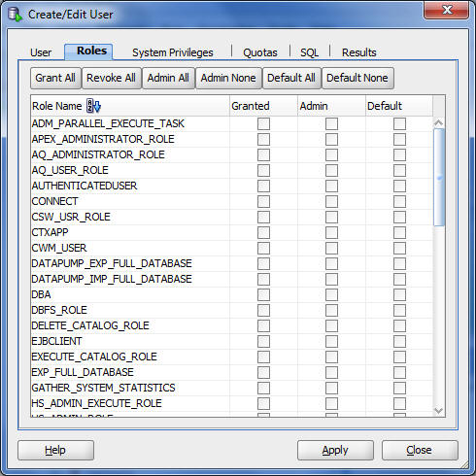Check Granted for CONNECT role
This screenshot has width=476, height=476.
[x=263, y=202]
